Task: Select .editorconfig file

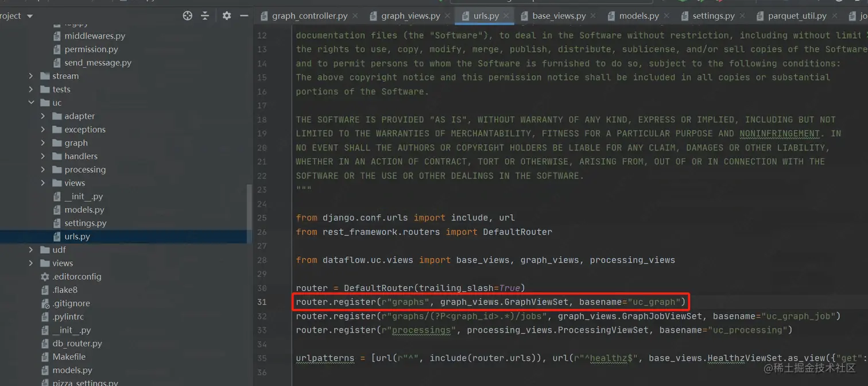Action: pos(76,277)
